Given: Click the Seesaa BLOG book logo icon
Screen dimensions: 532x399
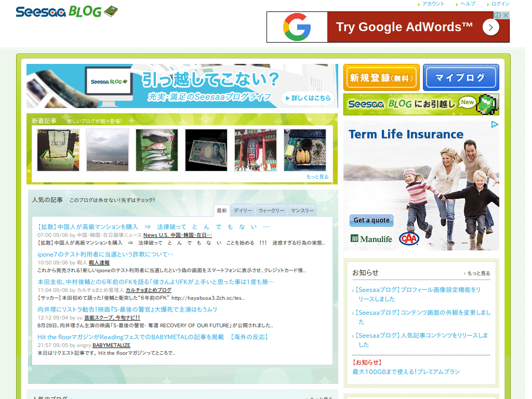Looking at the screenshot, I should click(112, 10).
